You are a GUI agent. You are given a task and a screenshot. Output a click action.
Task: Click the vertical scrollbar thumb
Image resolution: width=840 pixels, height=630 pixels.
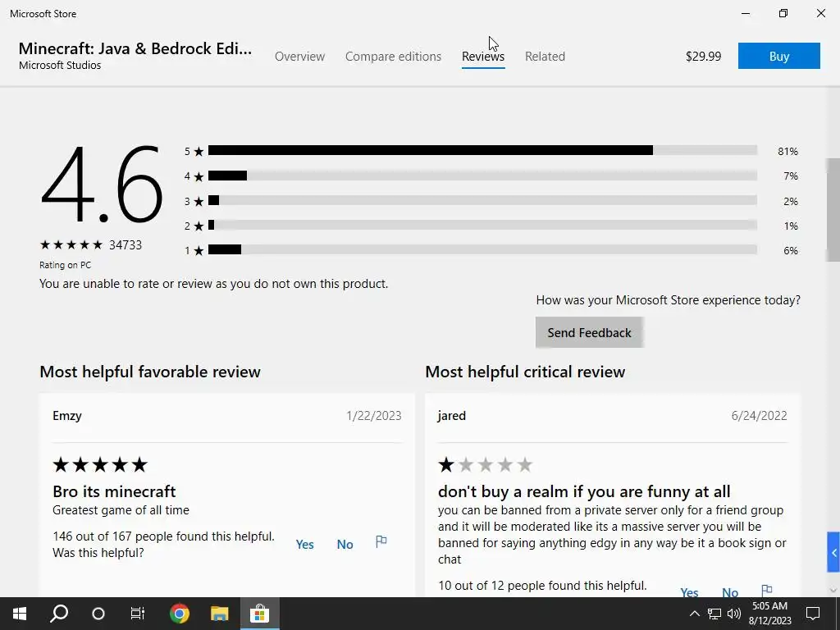833,210
